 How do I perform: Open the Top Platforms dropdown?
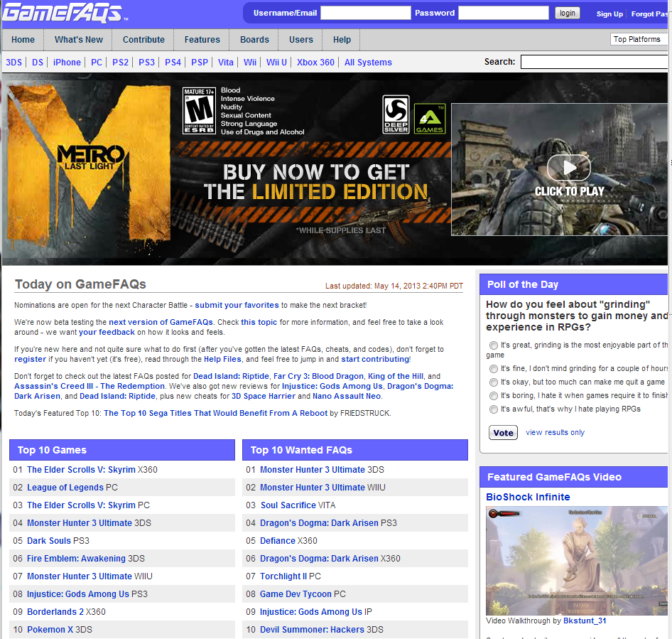pyautogui.click(x=639, y=39)
